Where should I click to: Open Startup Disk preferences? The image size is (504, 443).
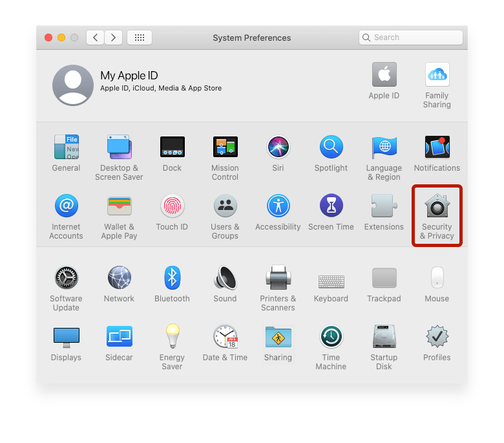tap(384, 336)
